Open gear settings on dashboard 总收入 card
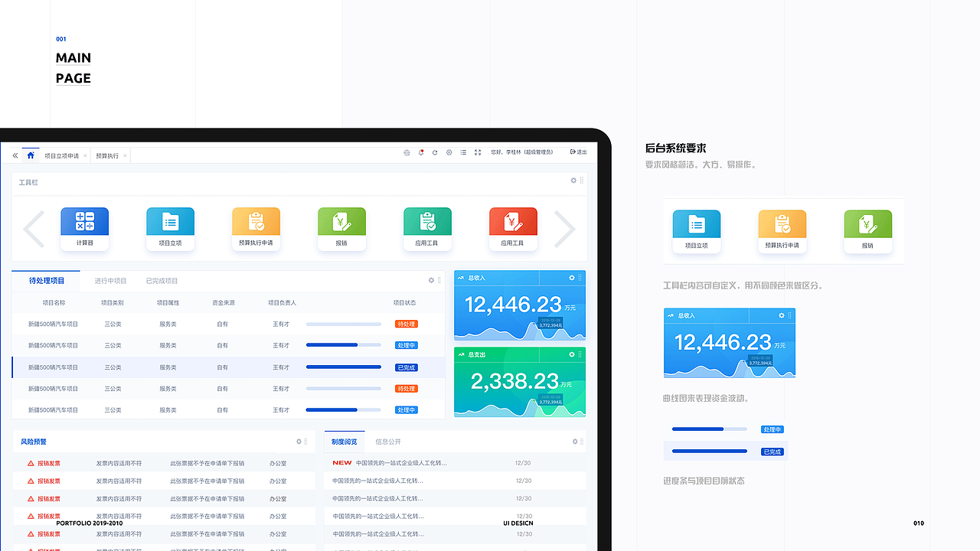Viewport: 980px width, 551px height. 571,278
